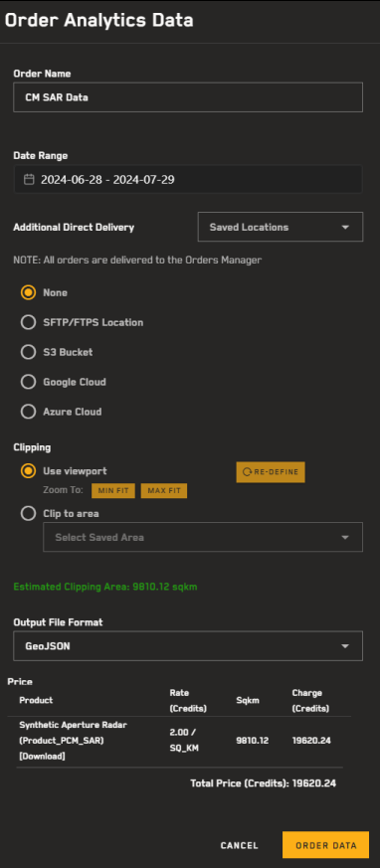Zoom to MIN FIT
The height and width of the screenshot is (868, 380).
point(113,491)
